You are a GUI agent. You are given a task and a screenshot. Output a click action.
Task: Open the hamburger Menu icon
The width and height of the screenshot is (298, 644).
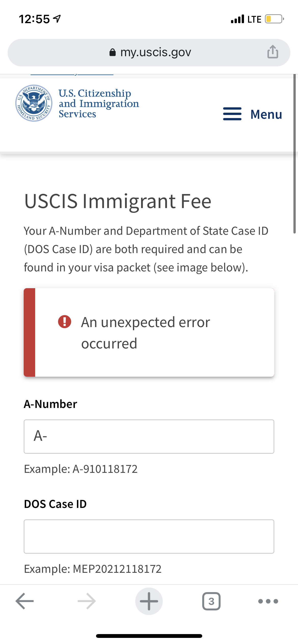(232, 114)
